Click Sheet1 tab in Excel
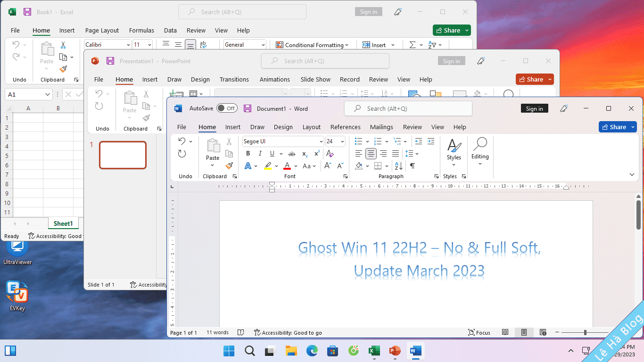The width and height of the screenshot is (644, 362). pos(63,223)
